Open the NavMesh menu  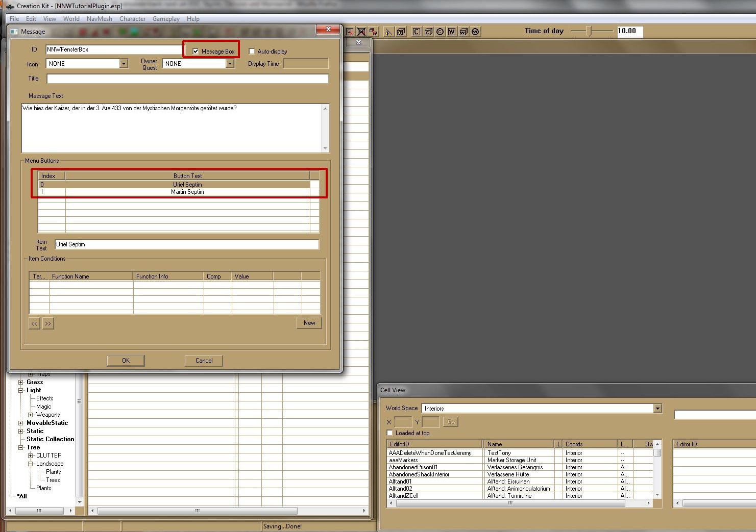click(x=99, y=19)
